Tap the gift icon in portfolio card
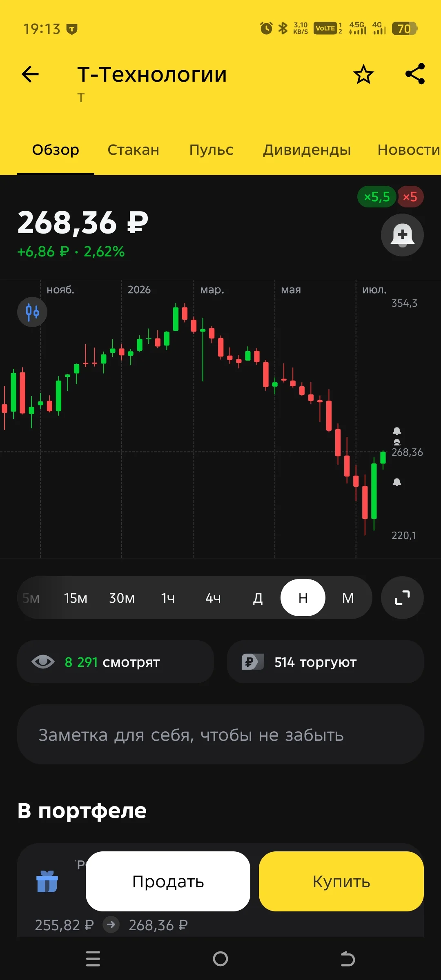The image size is (441, 980). pyautogui.click(x=47, y=881)
